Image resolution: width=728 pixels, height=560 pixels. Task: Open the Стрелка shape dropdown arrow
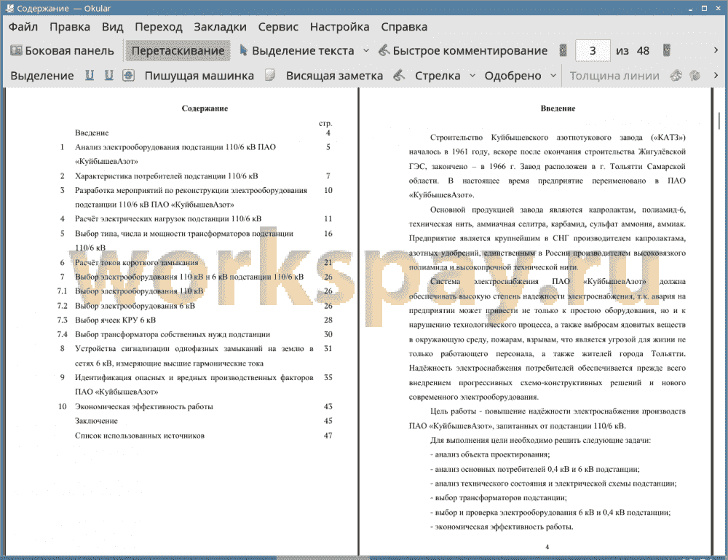click(x=472, y=76)
